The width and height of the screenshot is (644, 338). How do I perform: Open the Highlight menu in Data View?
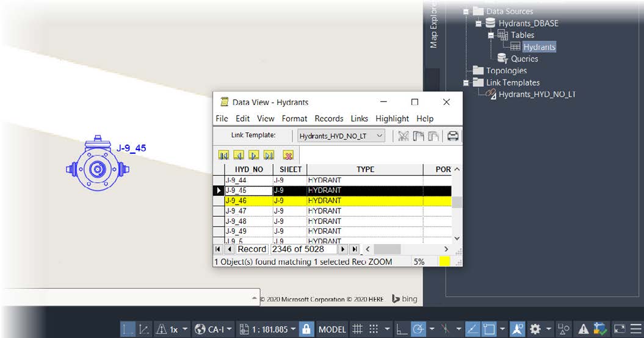pyautogui.click(x=393, y=119)
